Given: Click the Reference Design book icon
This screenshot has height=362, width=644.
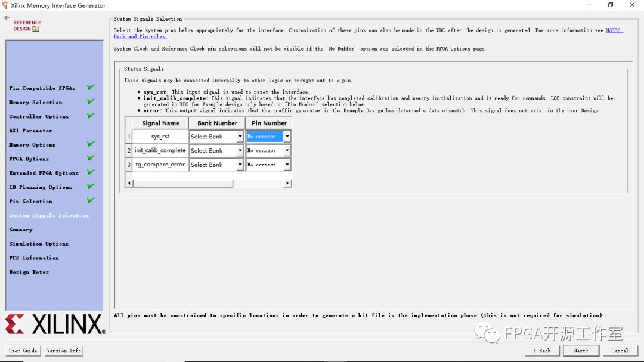Looking at the screenshot, I should click(36, 29).
